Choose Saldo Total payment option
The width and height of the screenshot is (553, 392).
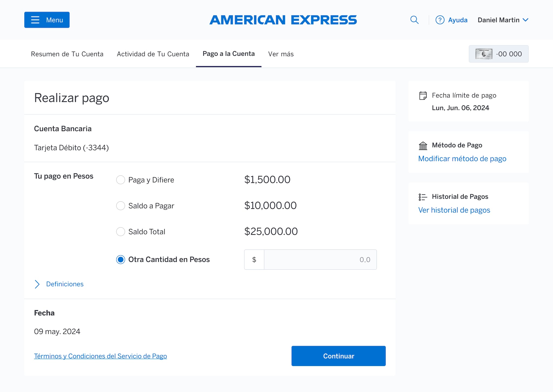click(x=120, y=232)
